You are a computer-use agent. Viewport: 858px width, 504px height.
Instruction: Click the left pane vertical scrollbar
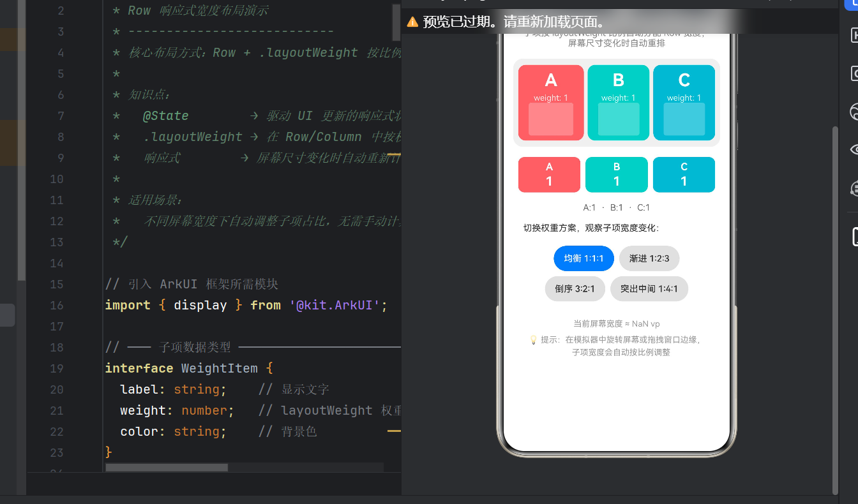pyautogui.click(x=21, y=140)
